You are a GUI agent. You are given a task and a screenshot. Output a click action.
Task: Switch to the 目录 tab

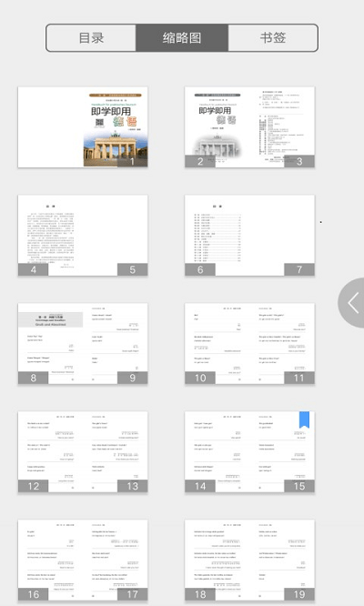click(91, 38)
